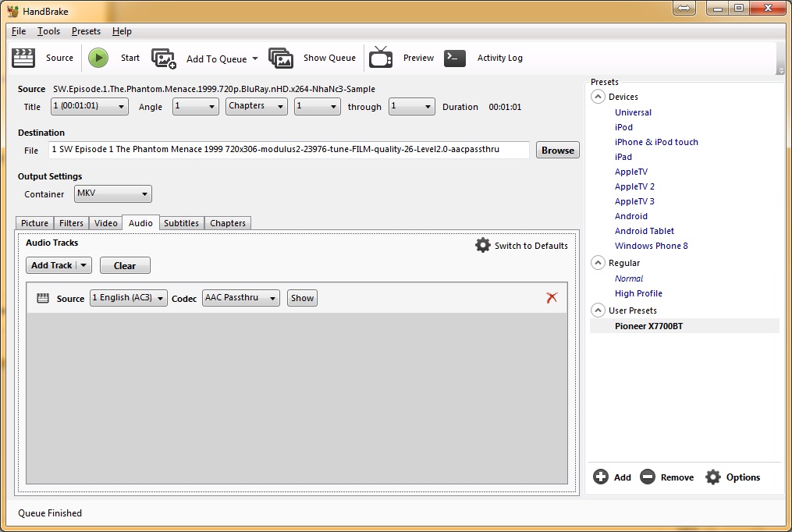Screen dimensions: 792x532
Task: Select the Android preset
Action: [631, 216]
